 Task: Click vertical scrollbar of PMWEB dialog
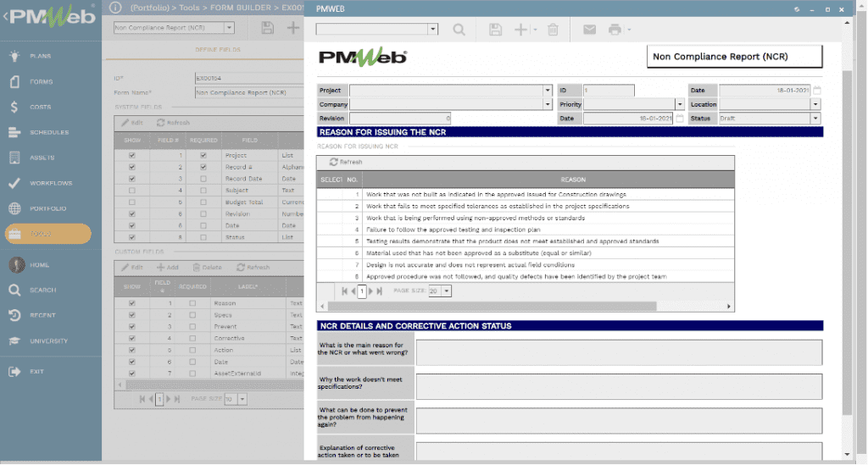coord(847,243)
